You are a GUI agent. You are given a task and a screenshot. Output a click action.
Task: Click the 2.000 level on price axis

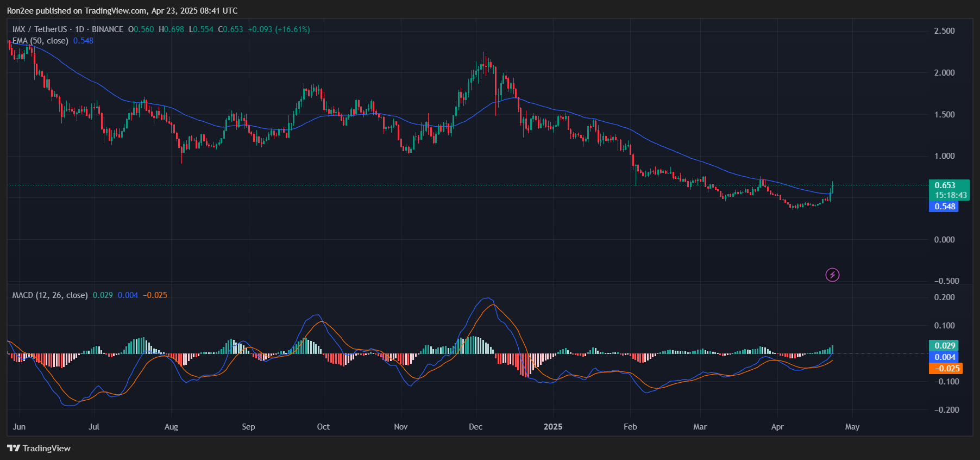944,73
